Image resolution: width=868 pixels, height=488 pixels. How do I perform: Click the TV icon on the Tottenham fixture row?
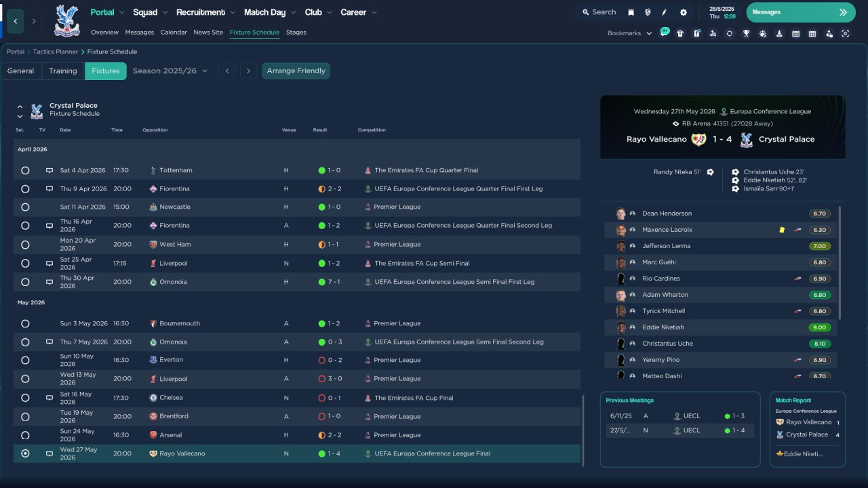click(x=49, y=171)
